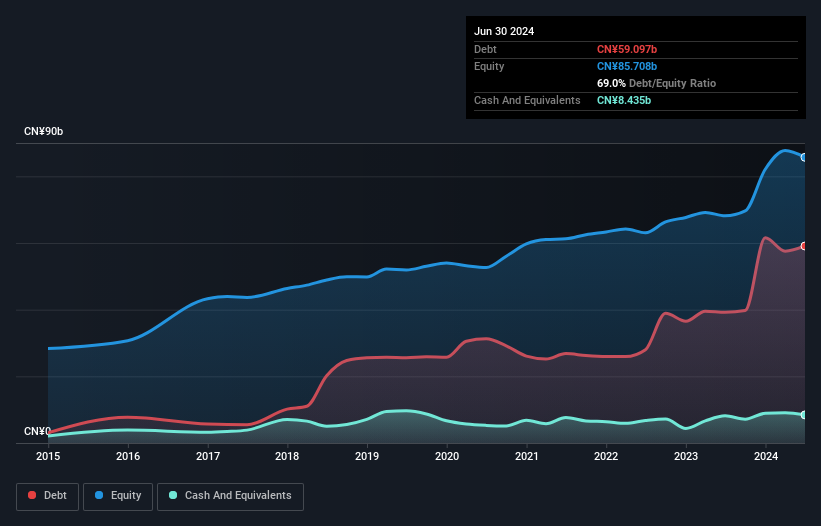Image resolution: width=821 pixels, height=526 pixels.
Task: Click the 2018 x-axis label
Action: (x=287, y=456)
